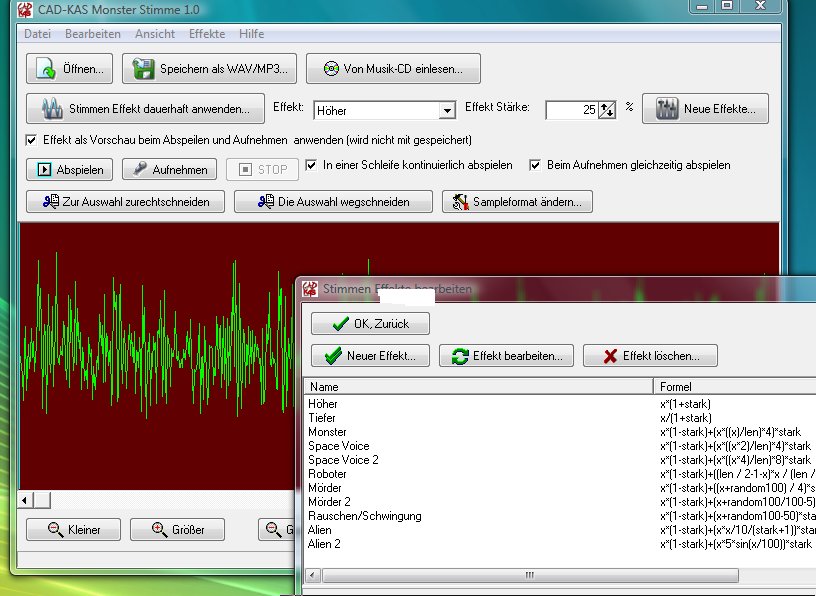Select Monster effect in the list
This screenshot has height=596, width=816.
tap(327, 432)
